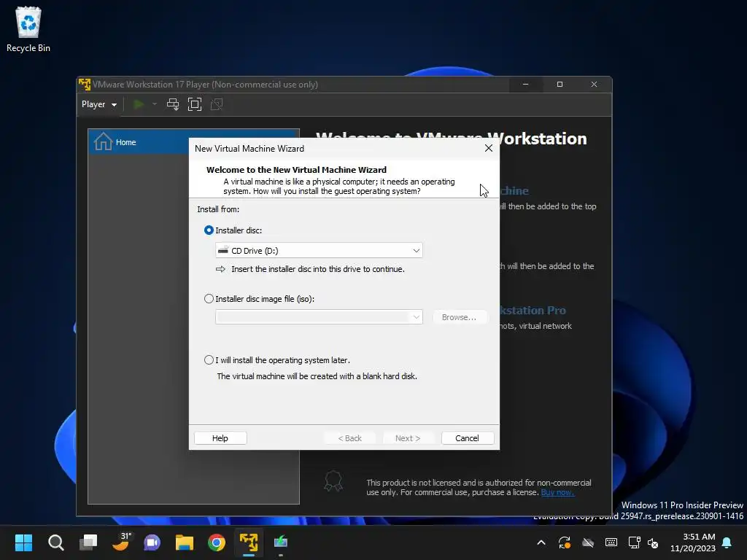This screenshot has width=747, height=560.
Task: Open the weather widget showing 31°
Action: pyautogui.click(x=120, y=542)
